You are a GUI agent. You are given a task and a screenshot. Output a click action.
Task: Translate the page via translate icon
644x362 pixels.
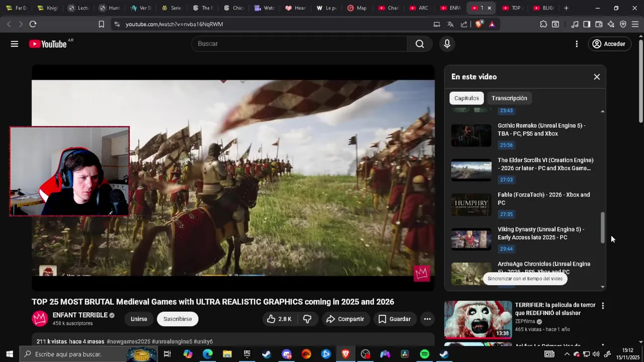click(x=450, y=24)
